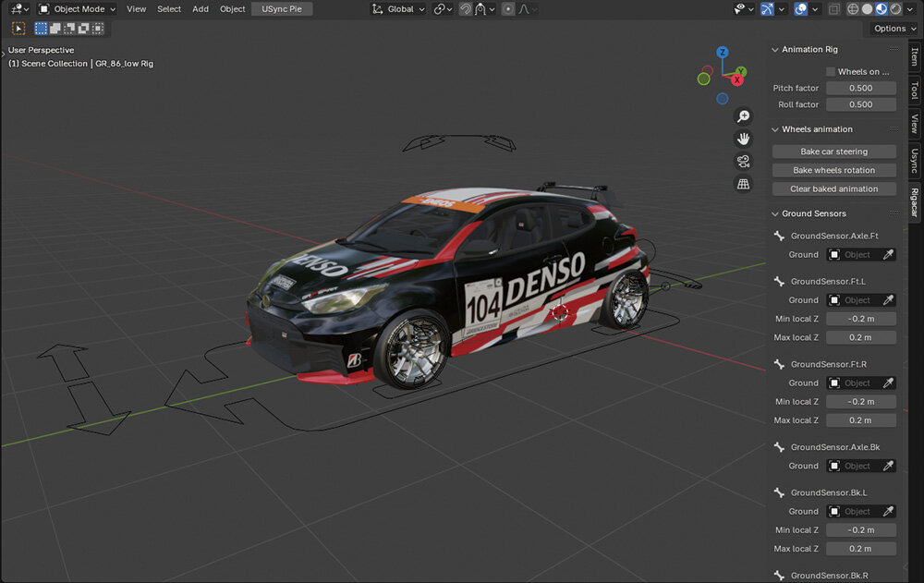Image resolution: width=924 pixels, height=583 pixels.
Task: Select rendered viewport shading sphere icon
Action: [x=895, y=9]
